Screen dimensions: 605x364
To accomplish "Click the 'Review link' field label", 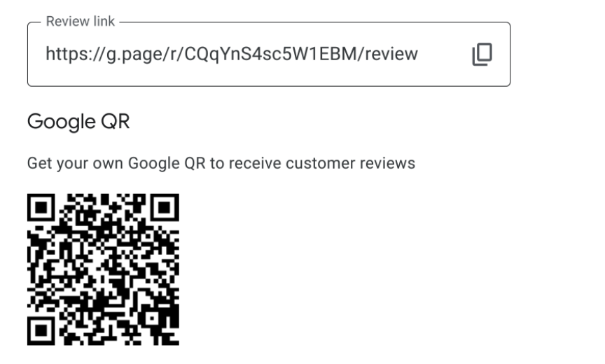I will pos(81,21).
